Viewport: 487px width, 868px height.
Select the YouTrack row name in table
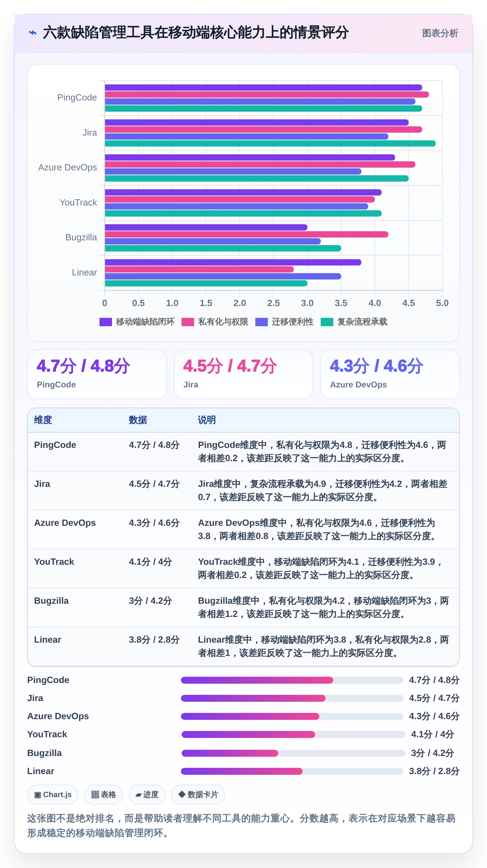[x=54, y=562]
